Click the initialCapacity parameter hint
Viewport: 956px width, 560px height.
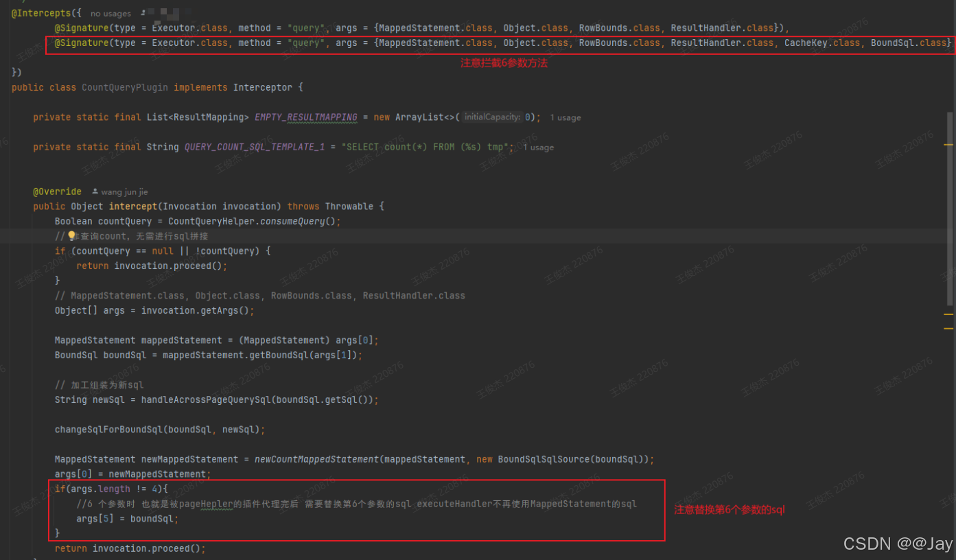[x=492, y=117]
